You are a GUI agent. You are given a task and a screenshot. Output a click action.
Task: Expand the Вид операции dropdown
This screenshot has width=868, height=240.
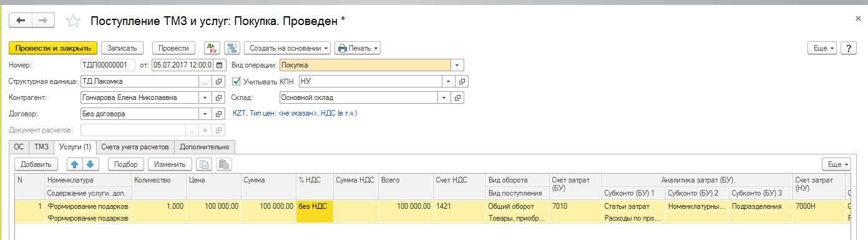pos(457,65)
